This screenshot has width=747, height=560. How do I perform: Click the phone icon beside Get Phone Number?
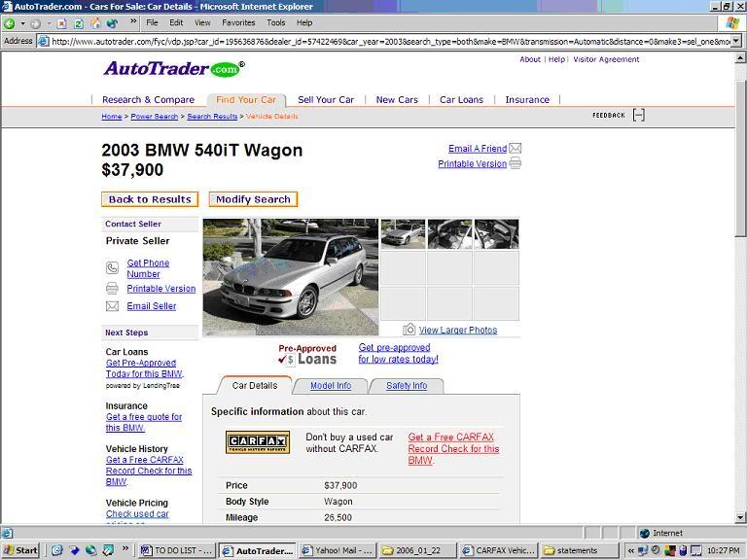click(x=112, y=268)
